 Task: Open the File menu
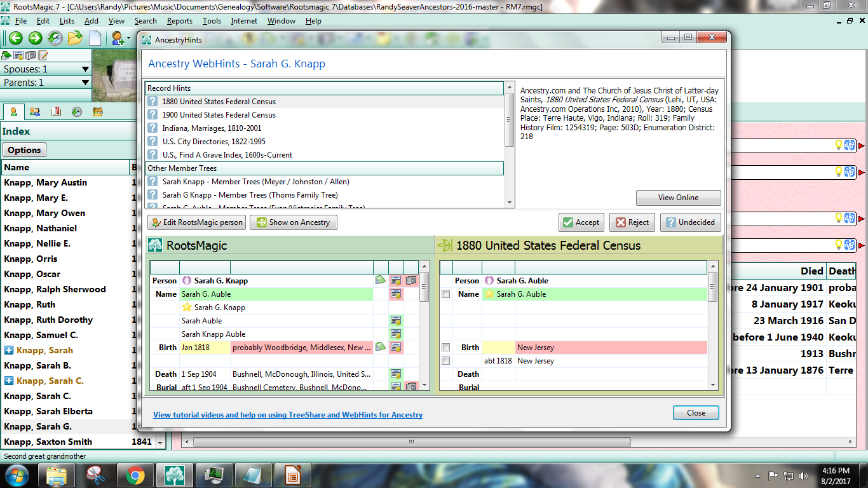coord(21,21)
